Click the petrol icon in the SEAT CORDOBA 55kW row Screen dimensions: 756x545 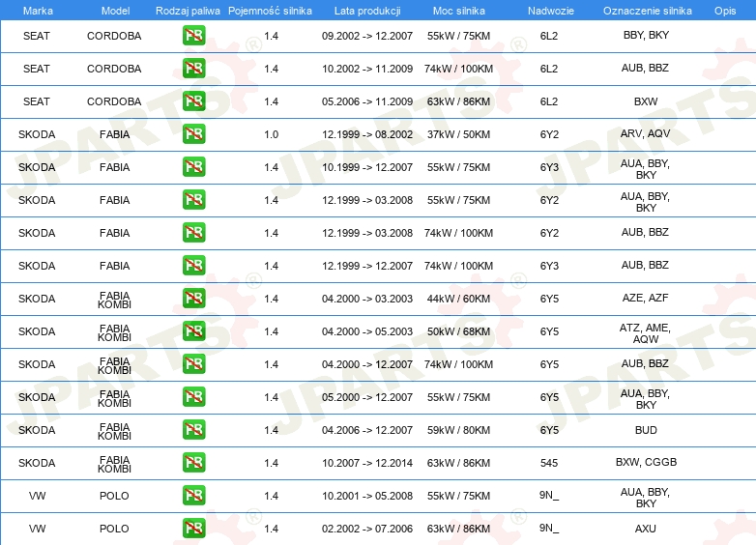(193, 36)
